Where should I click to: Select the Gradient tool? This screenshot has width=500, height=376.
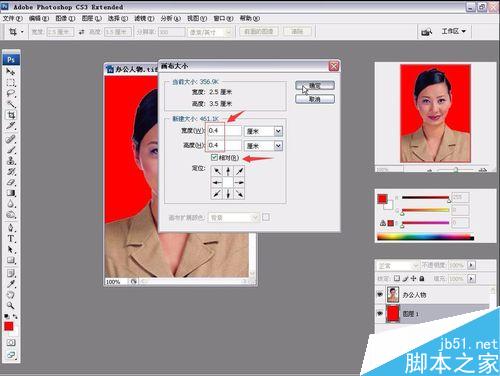11,193
